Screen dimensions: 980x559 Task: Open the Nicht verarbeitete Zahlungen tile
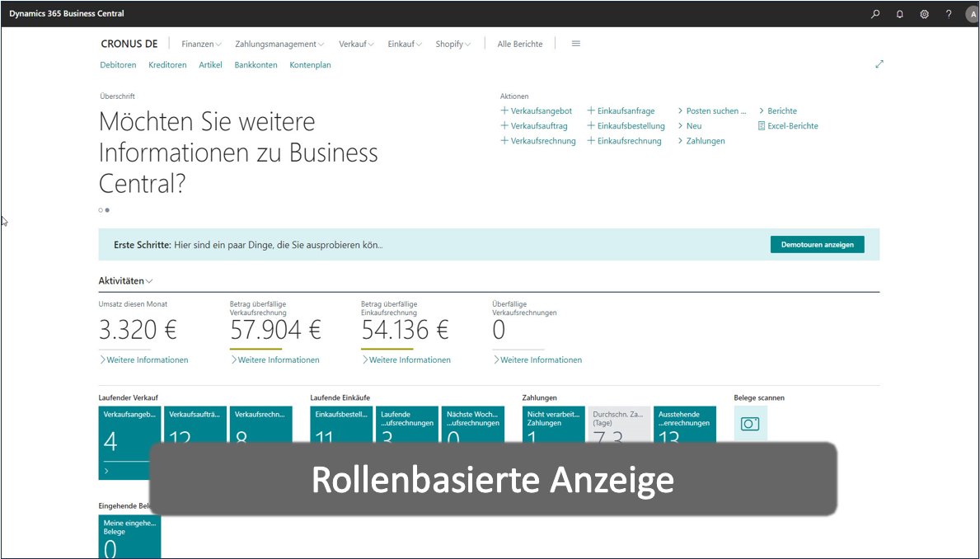click(553, 424)
